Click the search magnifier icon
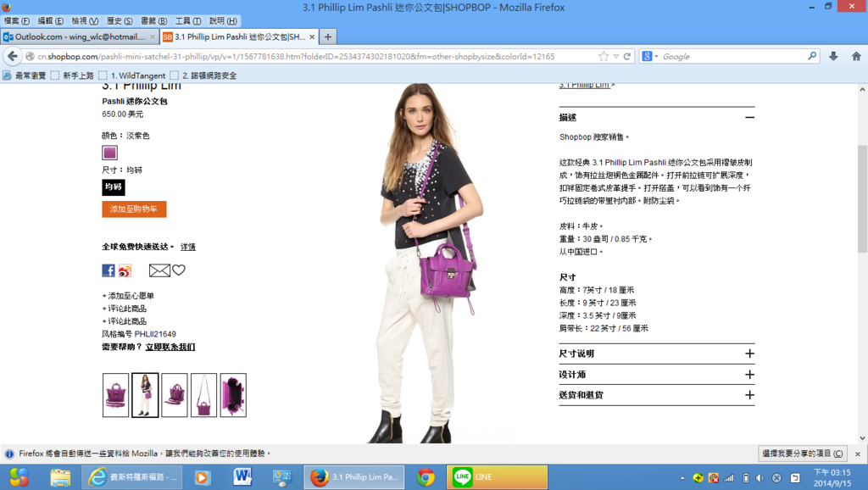Screen dimensions: 868x490 [x=812, y=56]
